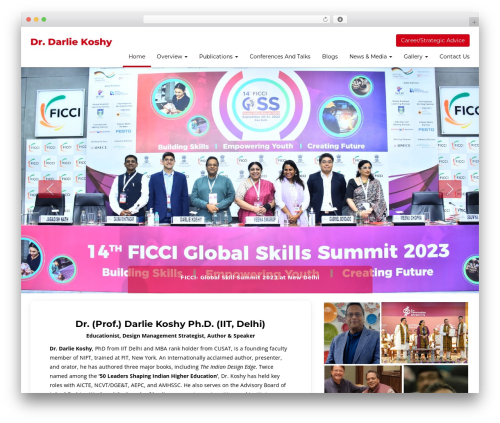
Task: Click the browser download circle icon
Action: tap(340, 19)
